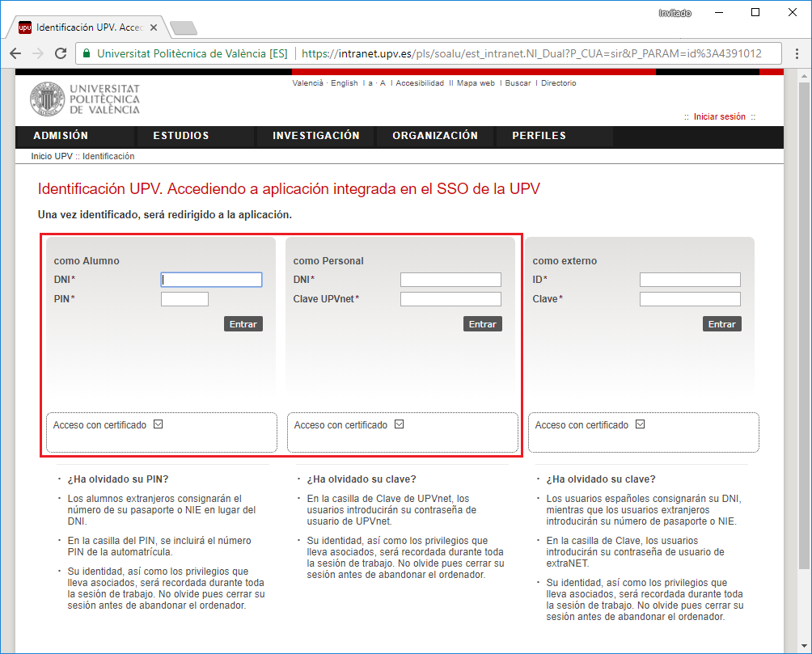Open the INVESTIGACIÓN menu
Screen dimensions: 812x654
[x=315, y=136]
